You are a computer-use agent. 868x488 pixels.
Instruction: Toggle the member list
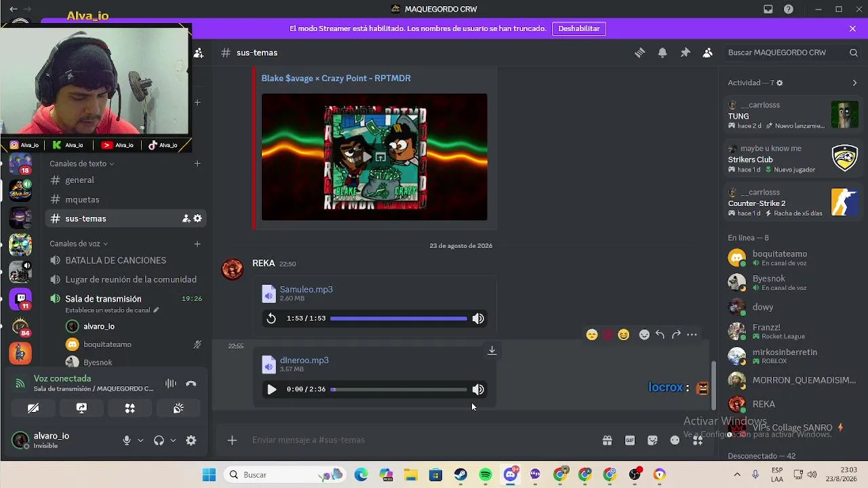(708, 53)
